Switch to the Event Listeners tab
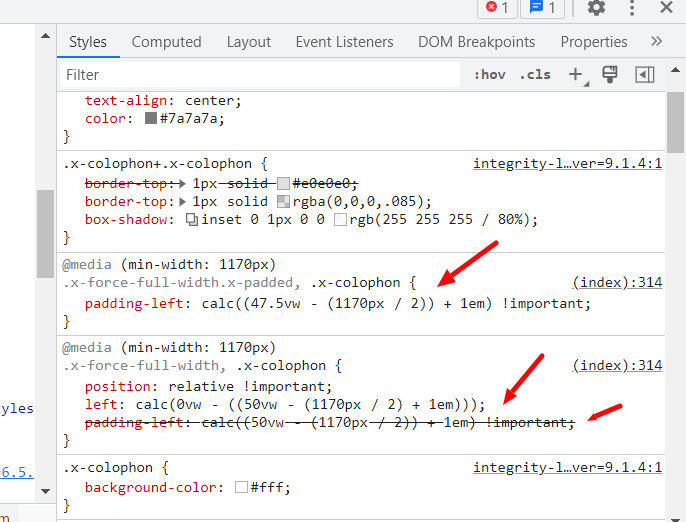 coord(344,42)
